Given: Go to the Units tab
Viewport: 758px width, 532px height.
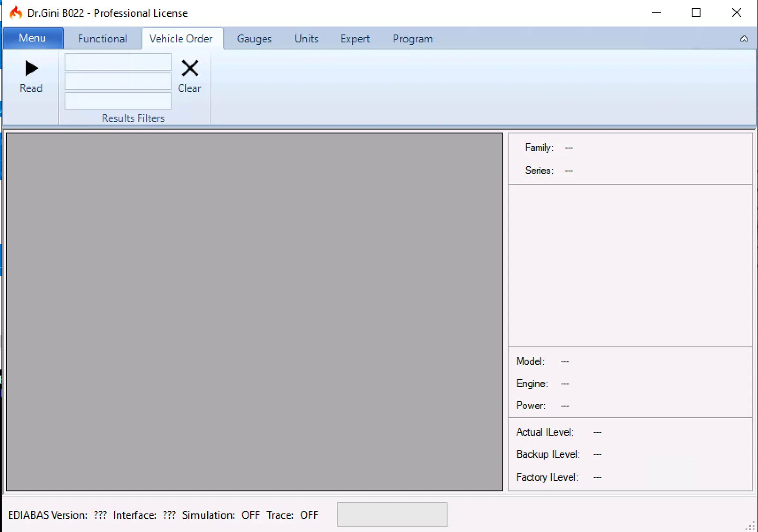Looking at the screenshot, I should pos(306,39).
